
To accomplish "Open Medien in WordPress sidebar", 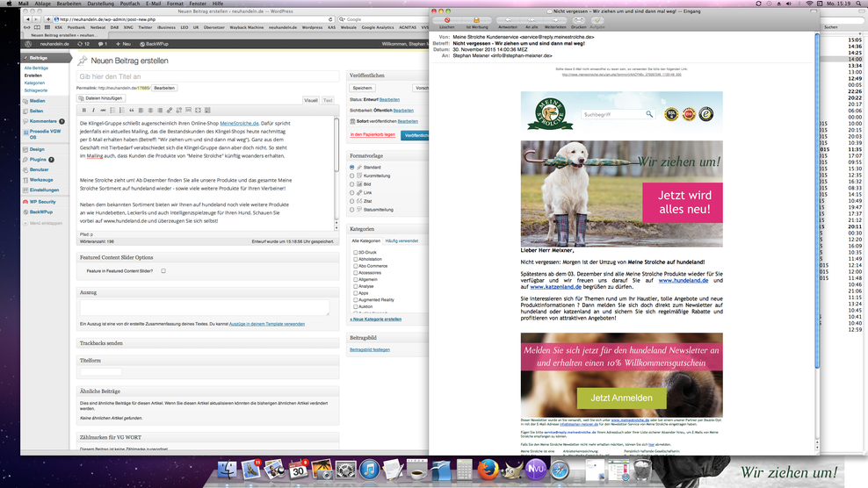I will click(x=38, y=101).
